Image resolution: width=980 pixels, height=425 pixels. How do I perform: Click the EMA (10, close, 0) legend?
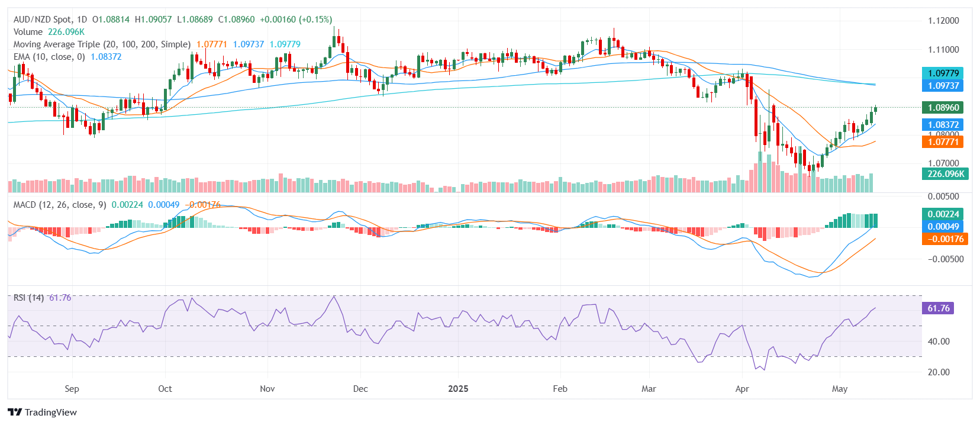point(49,57)
